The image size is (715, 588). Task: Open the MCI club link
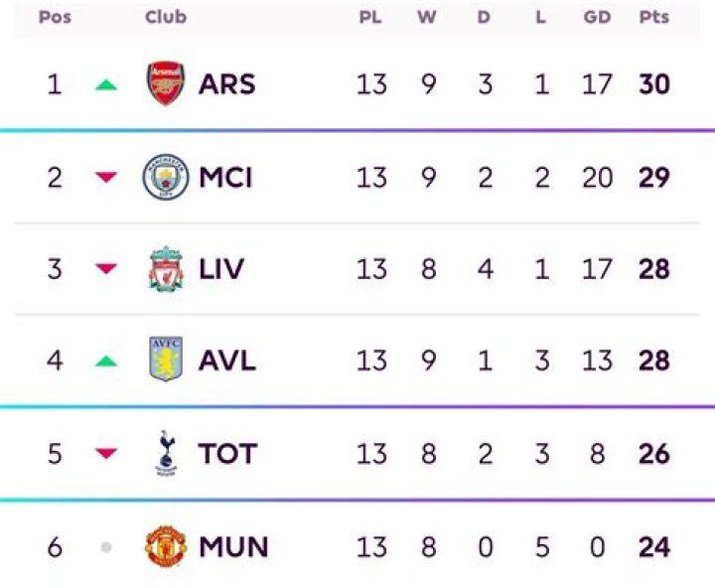[x=225, y=178]
